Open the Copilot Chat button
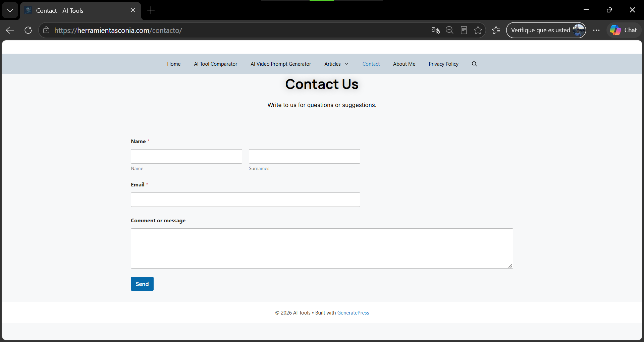The height and width of the screenshot is (342, 644). click(x=624, y=30)
